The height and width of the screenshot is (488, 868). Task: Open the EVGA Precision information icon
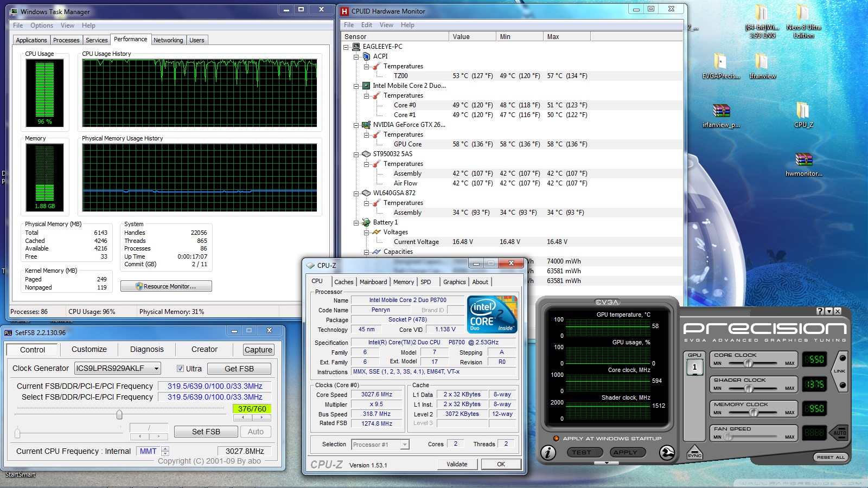click(x=548, y=452)
